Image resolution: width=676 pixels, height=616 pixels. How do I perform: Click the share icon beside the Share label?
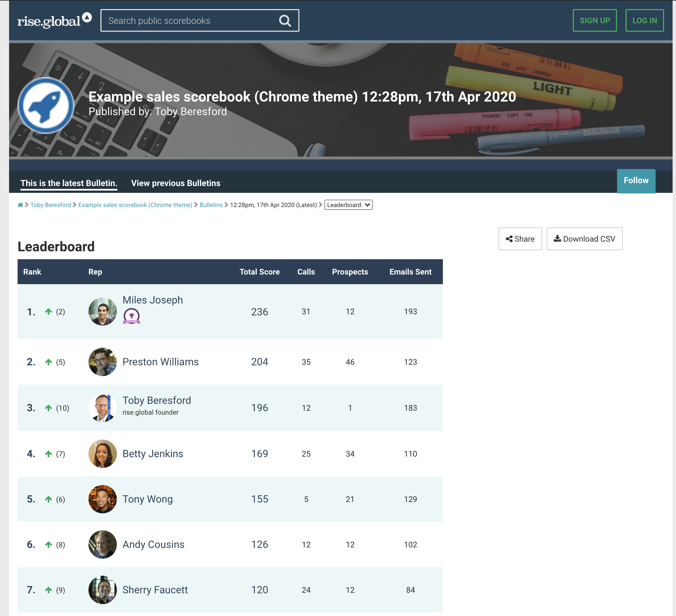point(509,239)
